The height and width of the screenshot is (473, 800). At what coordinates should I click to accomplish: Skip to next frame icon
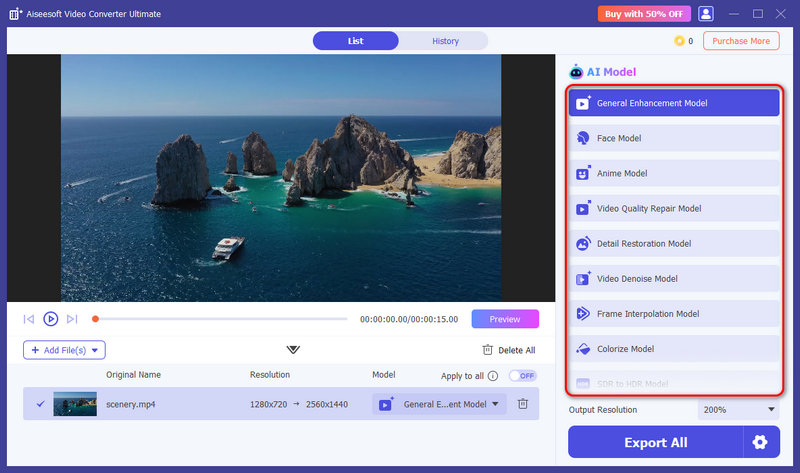click(71, 319)
